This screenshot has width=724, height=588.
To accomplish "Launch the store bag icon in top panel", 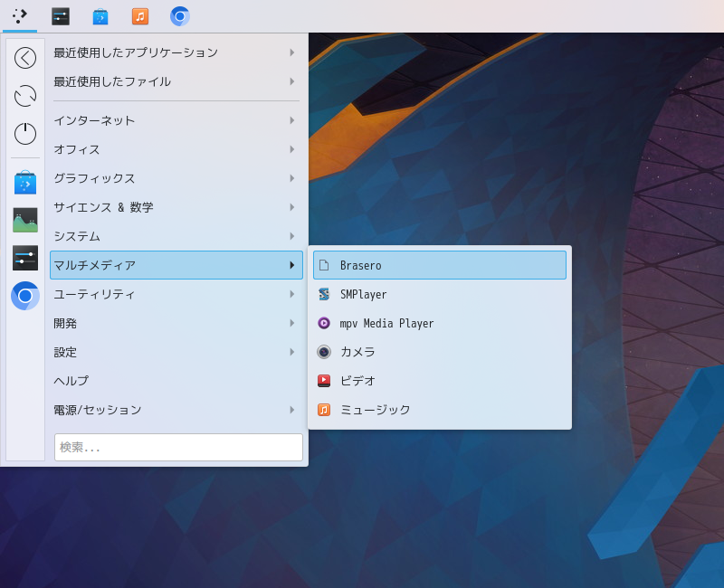I will (100, 16).
